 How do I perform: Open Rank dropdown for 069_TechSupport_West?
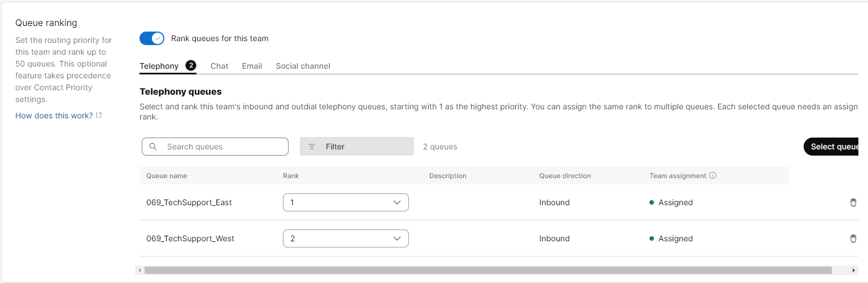point(346,238)
